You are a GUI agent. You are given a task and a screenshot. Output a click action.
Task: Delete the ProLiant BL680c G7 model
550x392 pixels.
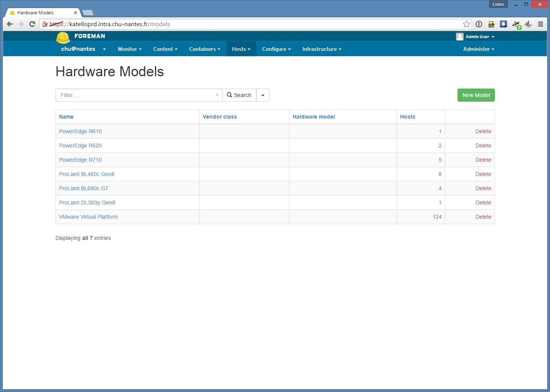coord(483,188)
